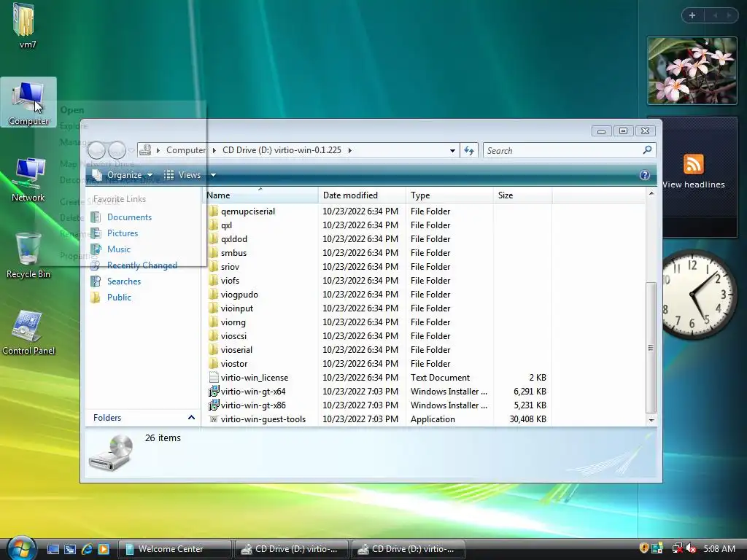Viewport: 747px width, 560px height.
Task: Launch Internet Explorer from Quick Launch
Action: pos(87,549)
